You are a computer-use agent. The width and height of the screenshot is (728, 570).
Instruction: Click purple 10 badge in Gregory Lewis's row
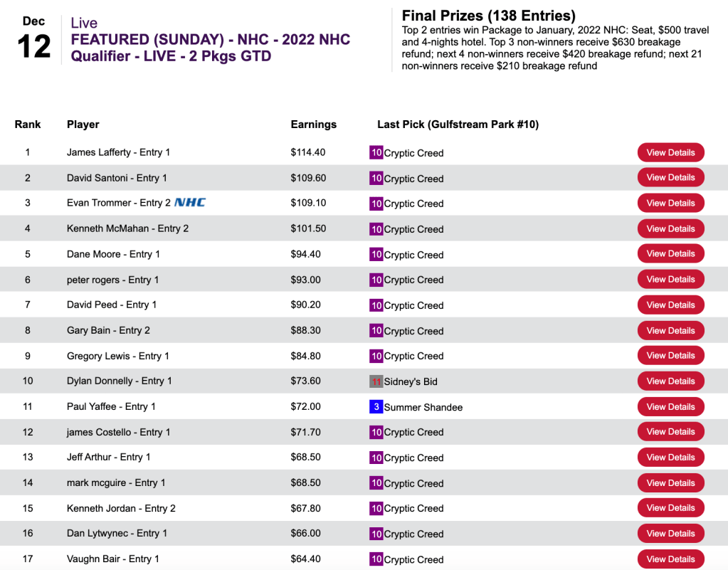coord(376,356)
